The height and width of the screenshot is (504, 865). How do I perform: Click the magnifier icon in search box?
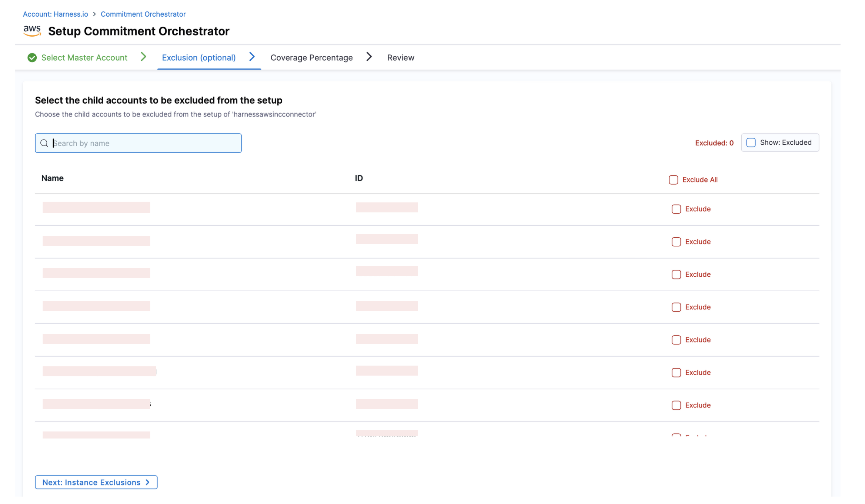coord(44,143)
